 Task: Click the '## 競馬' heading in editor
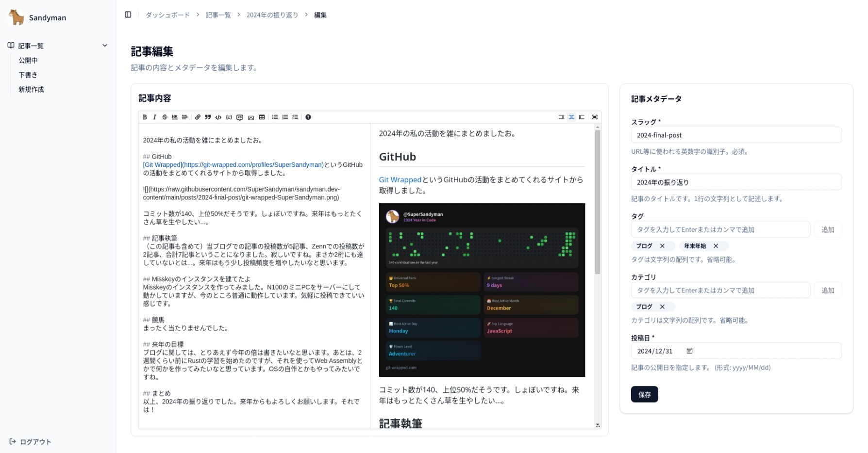point(153,320)
